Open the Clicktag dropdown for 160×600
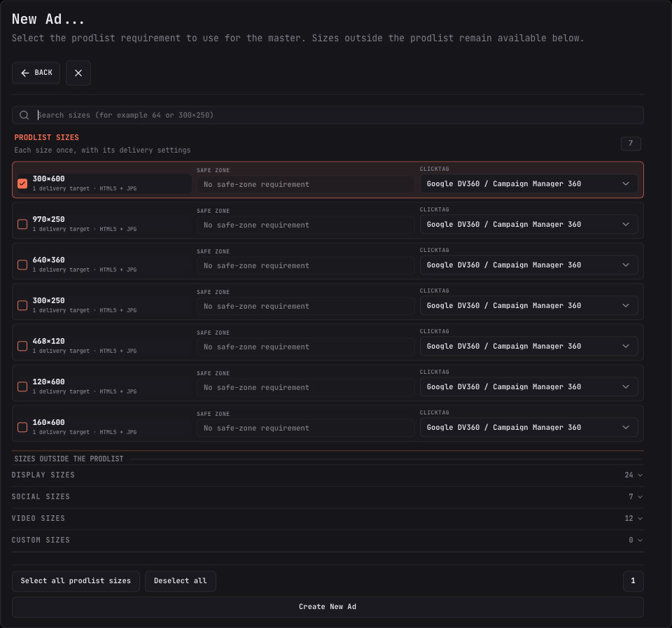 528,427
